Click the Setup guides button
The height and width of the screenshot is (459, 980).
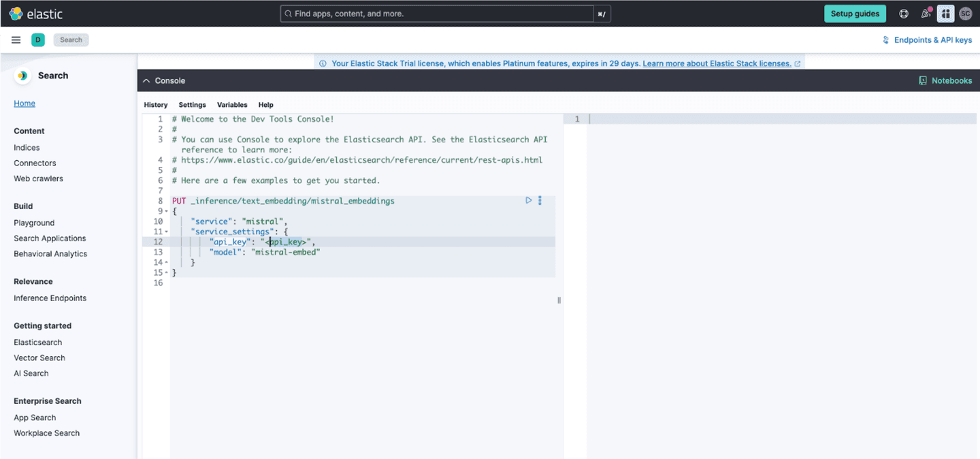[855, 13]
